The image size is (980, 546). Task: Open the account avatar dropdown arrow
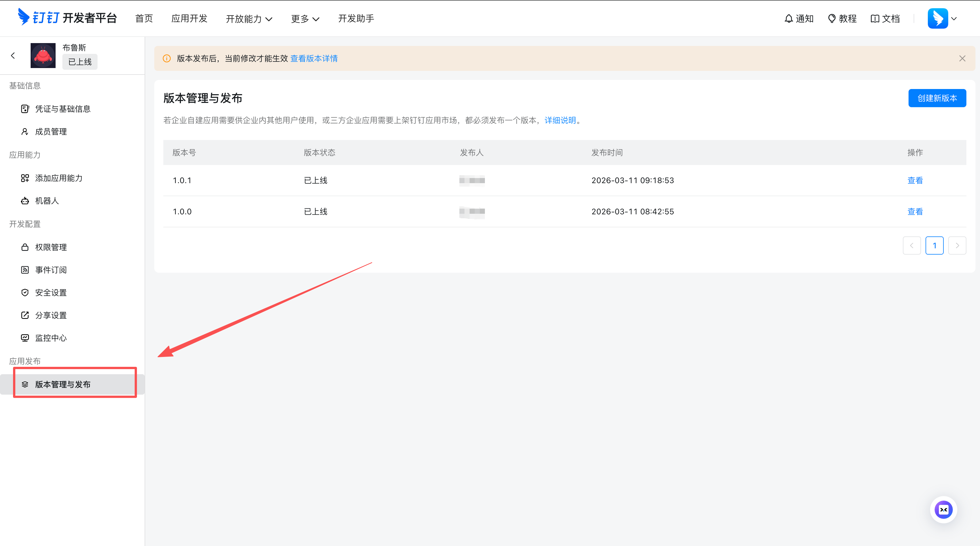click(954, 19)
